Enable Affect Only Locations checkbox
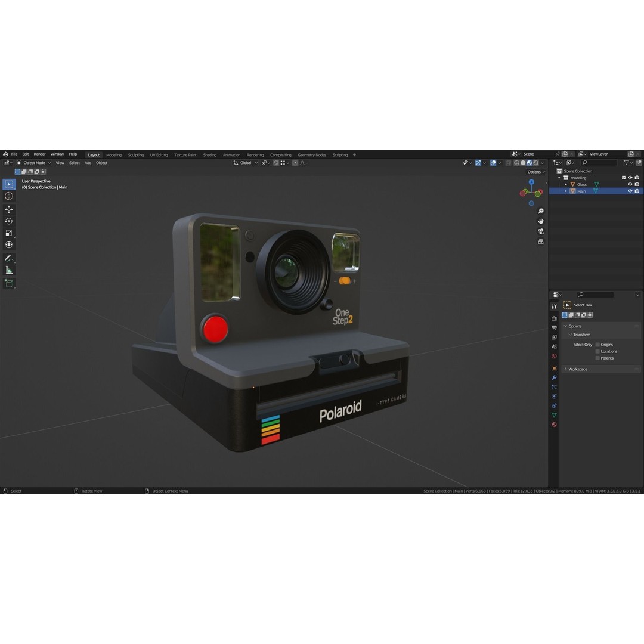The image size is (644, 644). (597, 352)
